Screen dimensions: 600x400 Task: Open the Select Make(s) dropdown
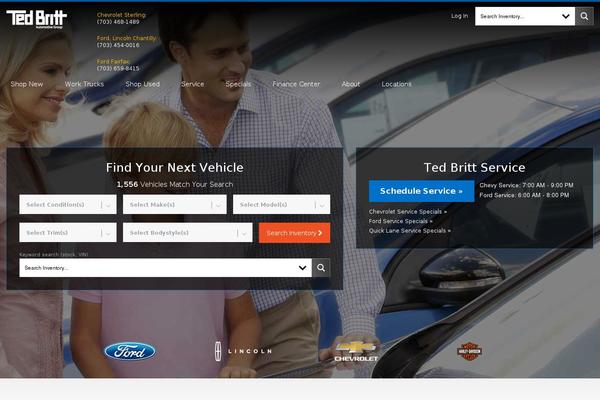pos(174,204)
